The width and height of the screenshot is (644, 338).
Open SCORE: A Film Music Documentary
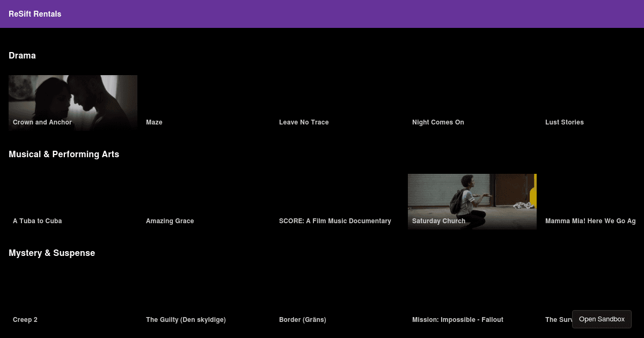click(335, 221)
